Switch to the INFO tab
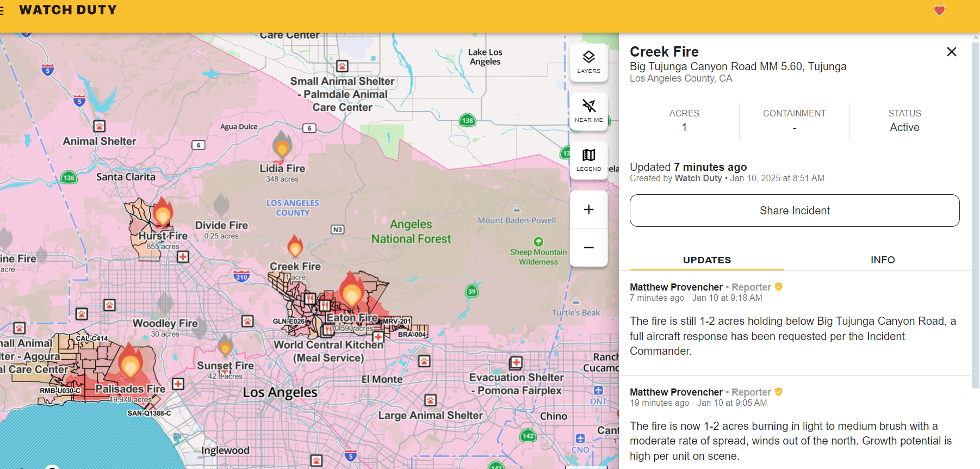The image size is (980, 469). (x=883, y=260)
